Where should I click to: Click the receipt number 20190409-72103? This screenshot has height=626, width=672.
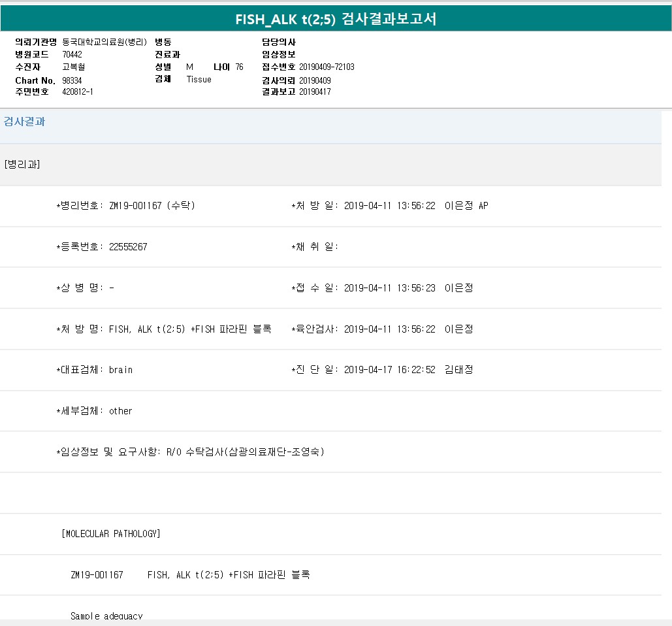click(x=327, y=67)
